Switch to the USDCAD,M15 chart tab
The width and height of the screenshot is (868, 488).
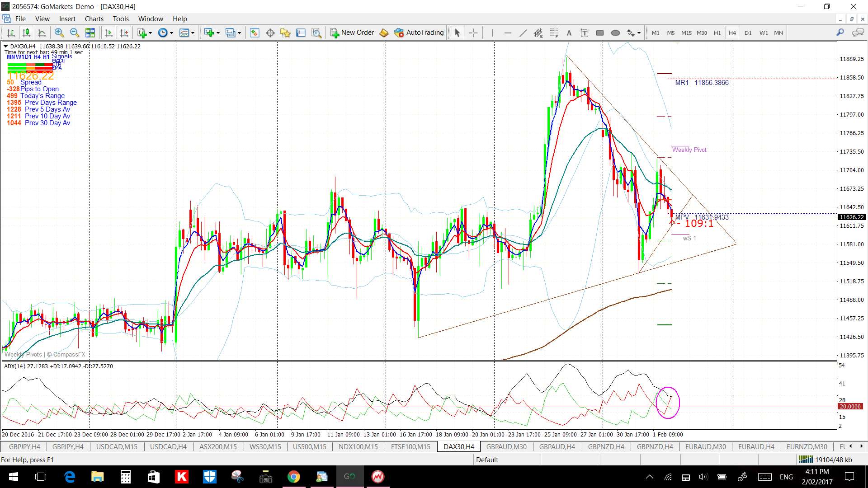(117, 446)
